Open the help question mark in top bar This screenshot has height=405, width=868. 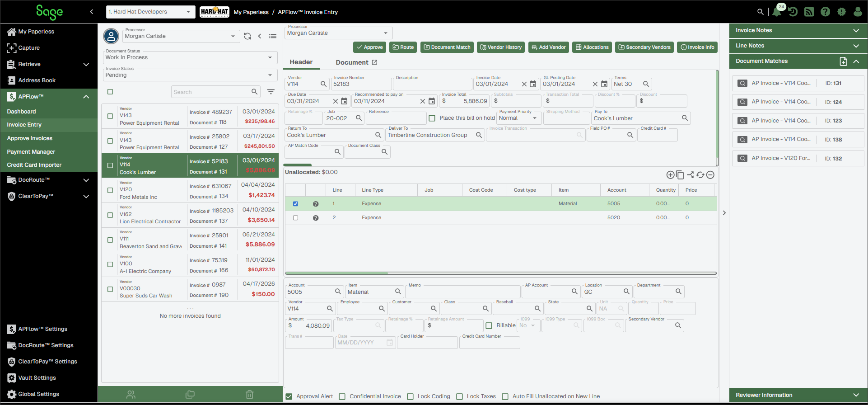(825, 12)
